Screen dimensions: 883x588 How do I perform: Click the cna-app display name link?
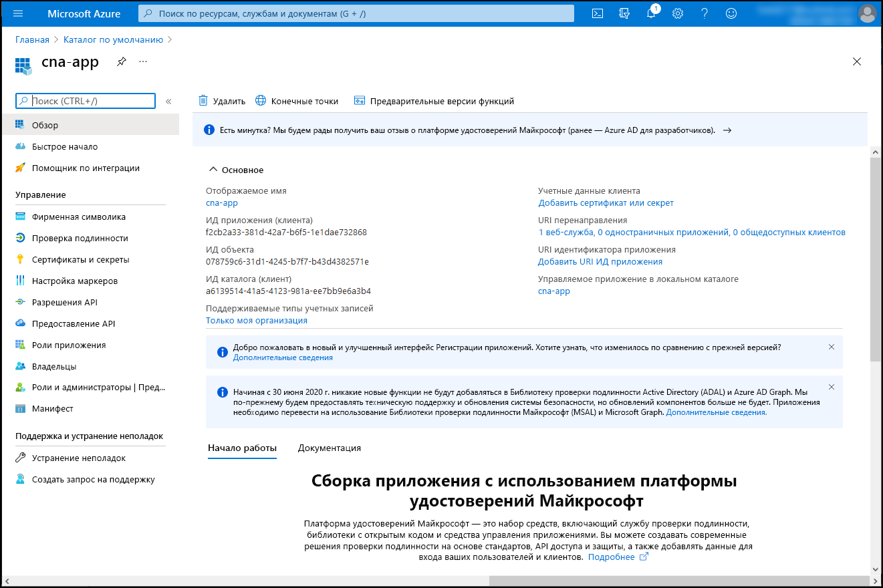[222, 202]
